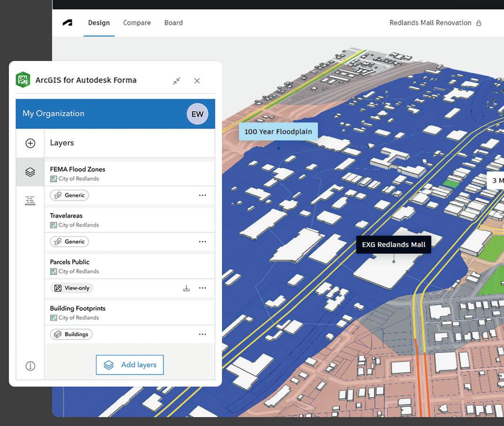Screen dimensions: 504x426
Task: Open more options for Parcels Public
Action: click(203, 288)
